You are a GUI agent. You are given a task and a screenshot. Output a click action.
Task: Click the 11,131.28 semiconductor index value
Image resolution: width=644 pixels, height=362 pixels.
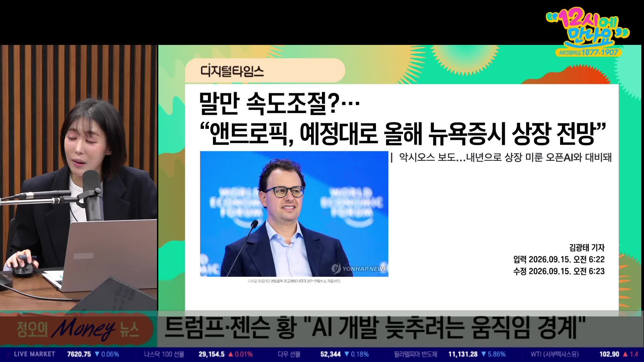463,354
